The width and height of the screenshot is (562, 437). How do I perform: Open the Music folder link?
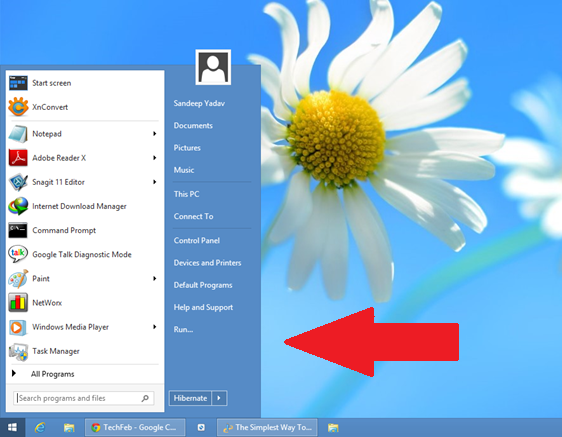pyautogui.click(x=184, y=170)
